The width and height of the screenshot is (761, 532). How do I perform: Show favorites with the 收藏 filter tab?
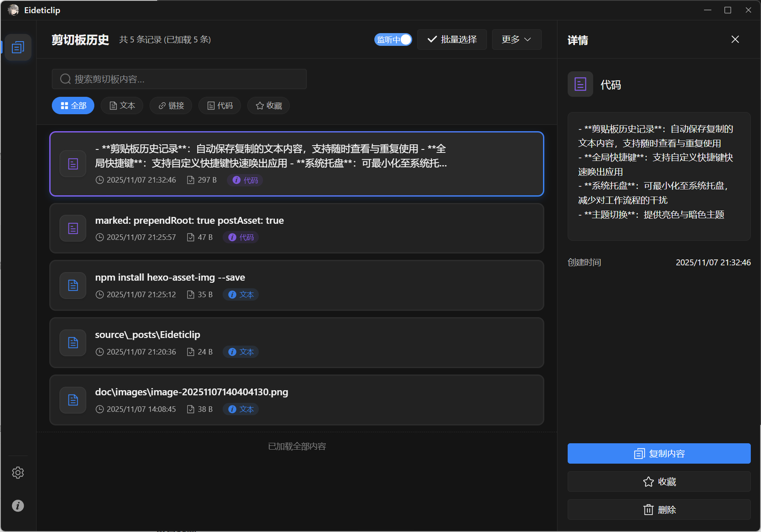pyautogui.click(x=269, y=106)
